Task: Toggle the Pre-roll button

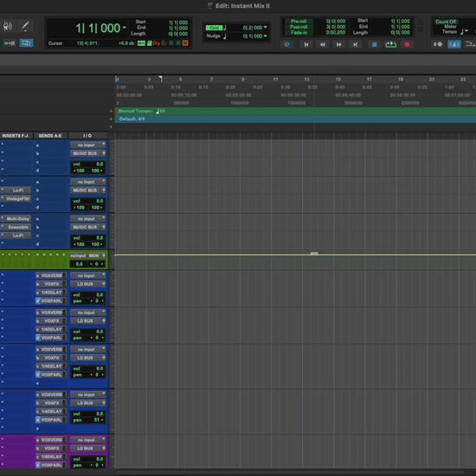Action: 298,22
